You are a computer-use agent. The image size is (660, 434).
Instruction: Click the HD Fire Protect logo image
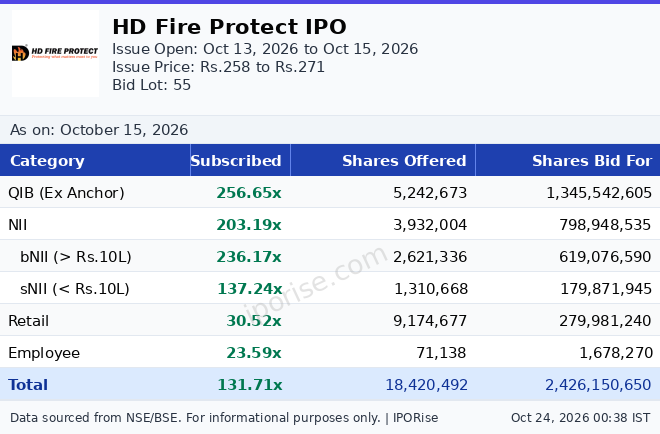[56, 53]
